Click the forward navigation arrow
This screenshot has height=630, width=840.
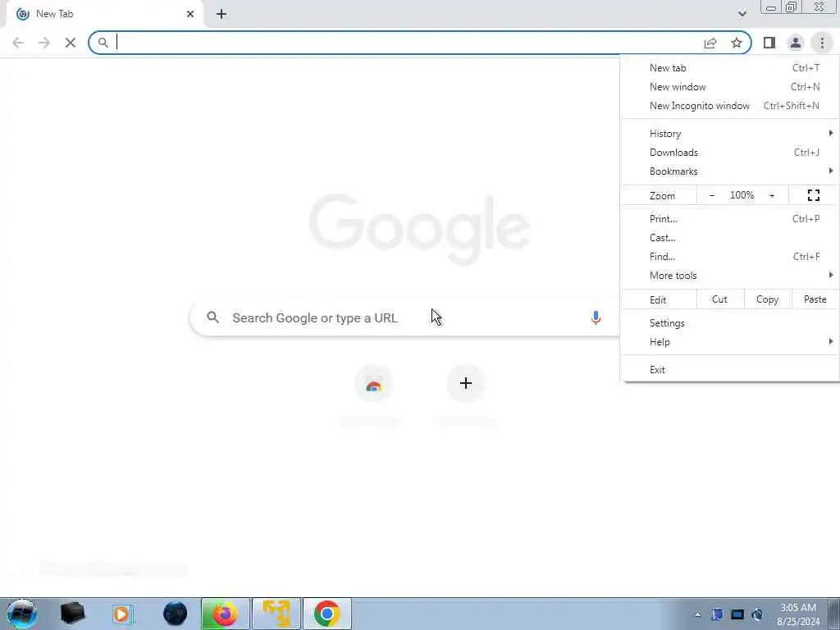44,43
